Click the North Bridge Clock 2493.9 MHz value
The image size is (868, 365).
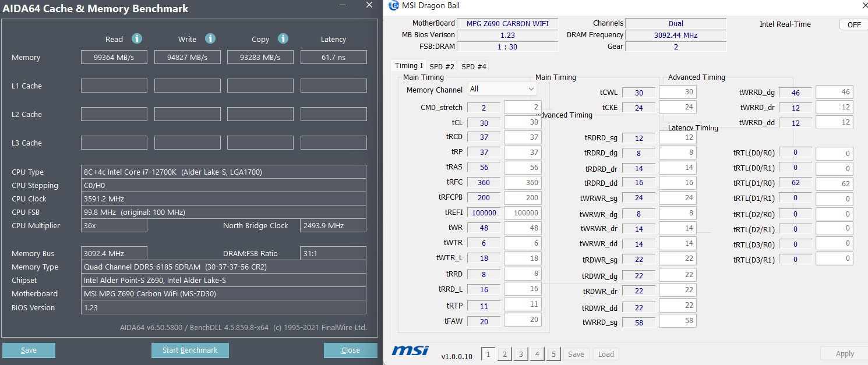click(333, 225)
